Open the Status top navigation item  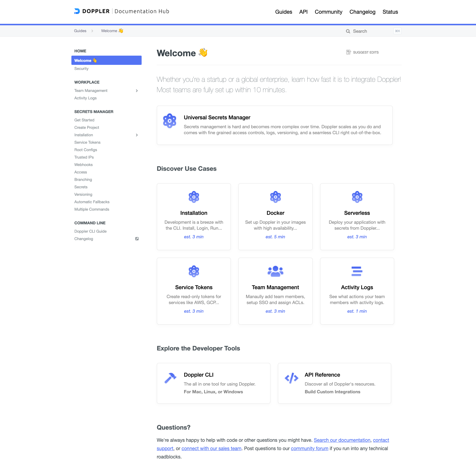[x=390, y=12]
